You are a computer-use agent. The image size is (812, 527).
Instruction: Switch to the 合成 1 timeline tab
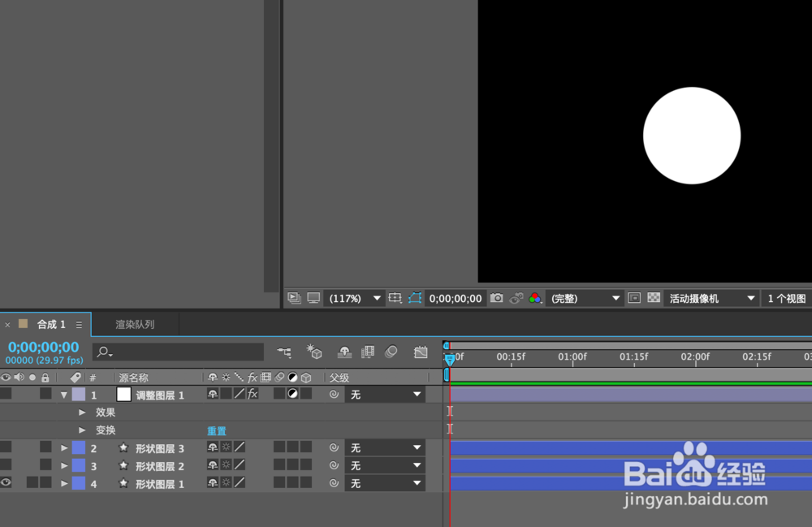click(x=51, y=325)
